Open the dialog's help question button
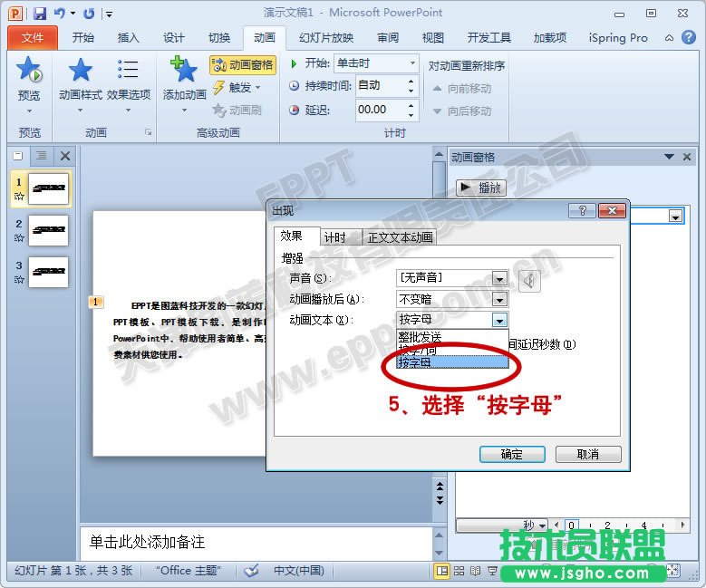 coord(582,211)
